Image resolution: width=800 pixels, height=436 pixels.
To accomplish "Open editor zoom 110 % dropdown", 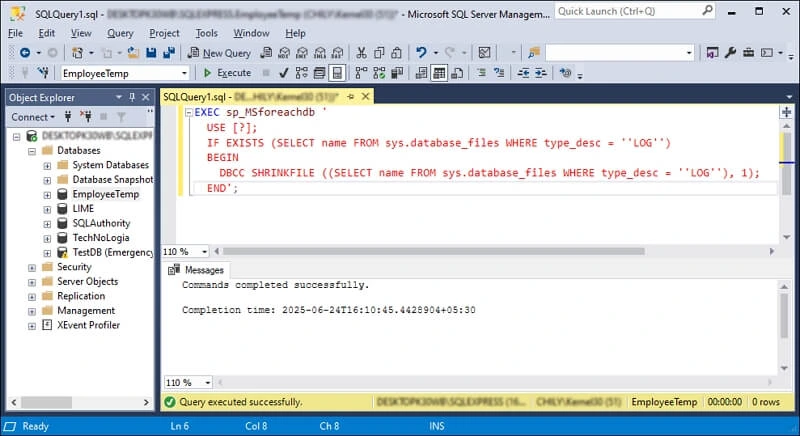I will [x=205, y=251].
